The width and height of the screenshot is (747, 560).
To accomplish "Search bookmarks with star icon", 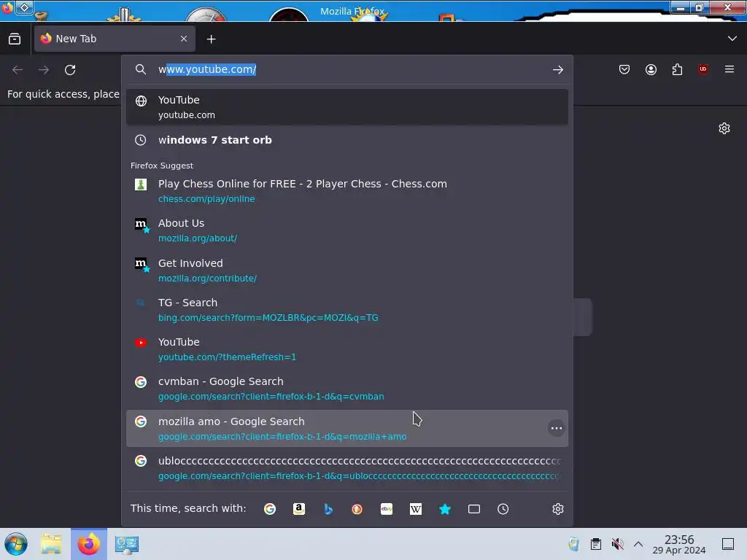I will pyautogui.click(x=445, y=509).
